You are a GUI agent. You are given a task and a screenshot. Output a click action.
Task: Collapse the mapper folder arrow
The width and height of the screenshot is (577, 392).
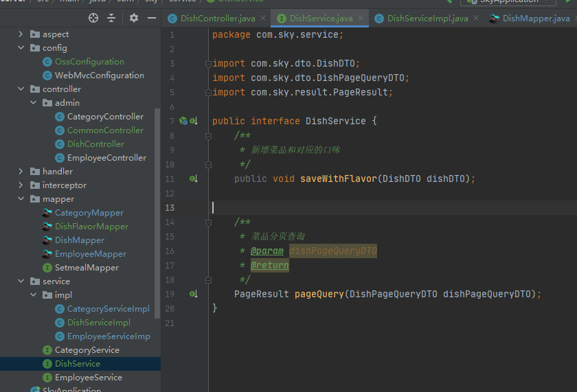(x=21, y=199)
